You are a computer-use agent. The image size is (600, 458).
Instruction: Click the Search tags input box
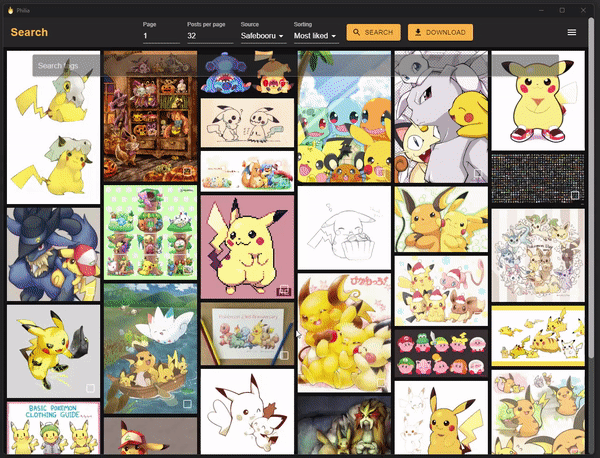click(295, 65)
